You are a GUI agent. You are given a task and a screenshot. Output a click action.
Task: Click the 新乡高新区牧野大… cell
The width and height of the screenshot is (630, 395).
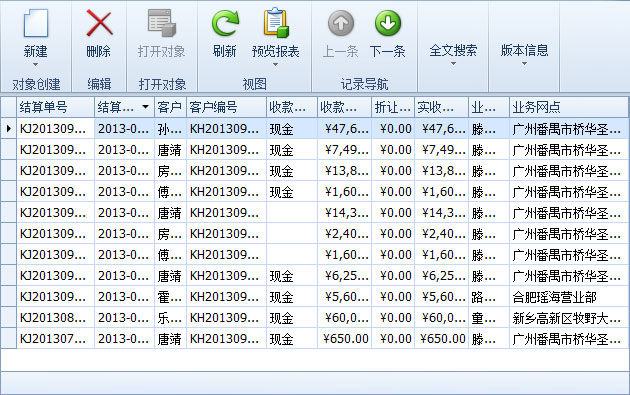click(x=568, y=317)
